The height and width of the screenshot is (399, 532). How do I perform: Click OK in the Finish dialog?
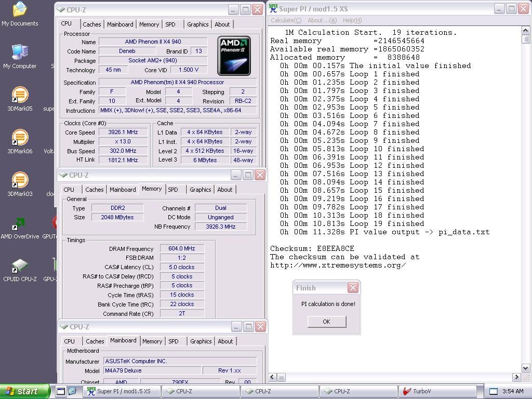327,322
